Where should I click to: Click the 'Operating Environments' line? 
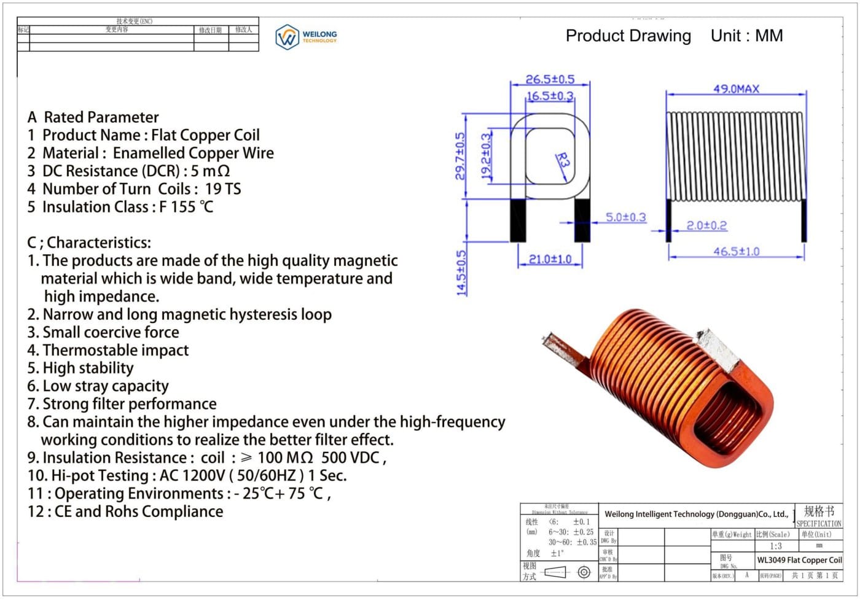(179, 493)
